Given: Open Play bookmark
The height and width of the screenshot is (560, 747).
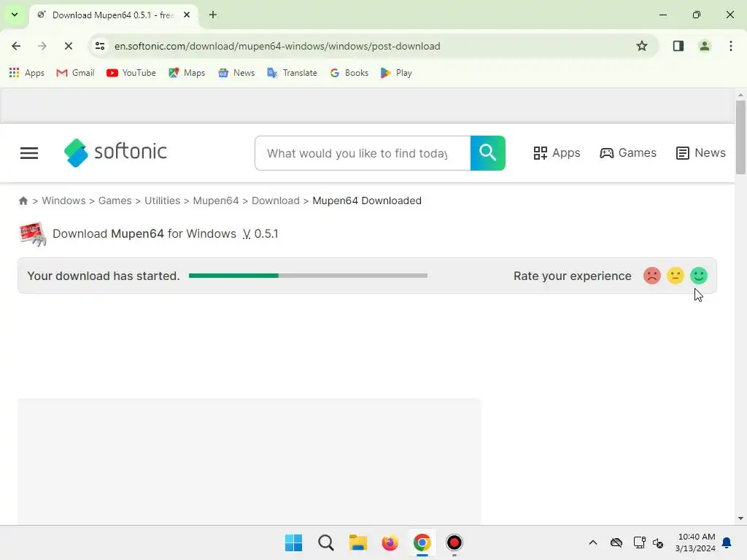Looking at the screenshot, I should point(396,73).
